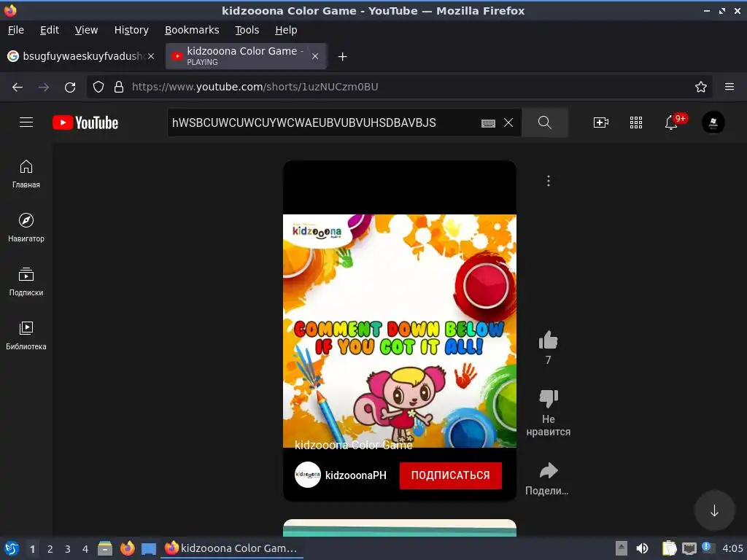
Task: Open the network tray icon
Action: (x=689, y=548)
